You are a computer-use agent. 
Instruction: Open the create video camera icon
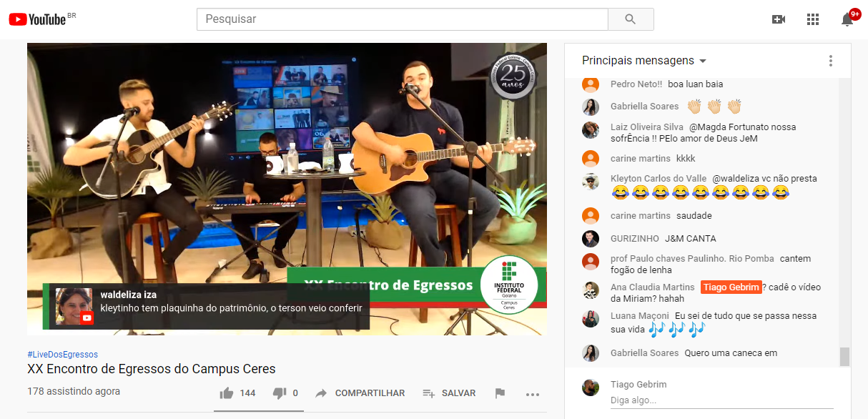click(779, 19)
